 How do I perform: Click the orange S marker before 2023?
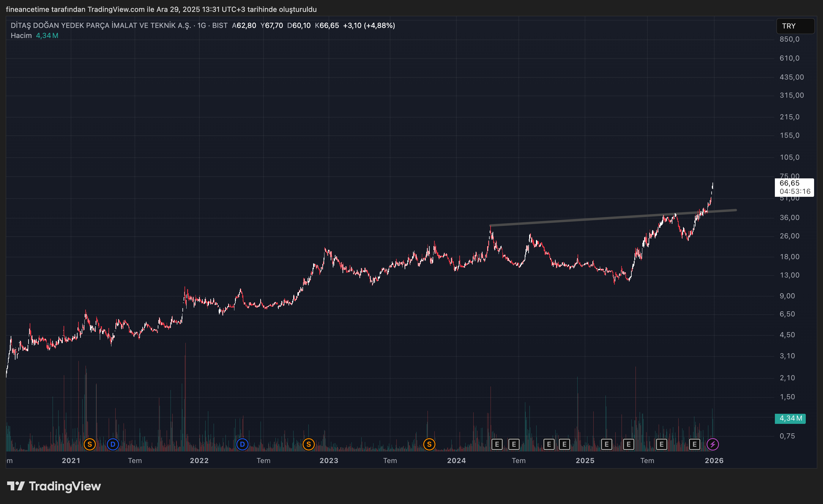[309, 444]
